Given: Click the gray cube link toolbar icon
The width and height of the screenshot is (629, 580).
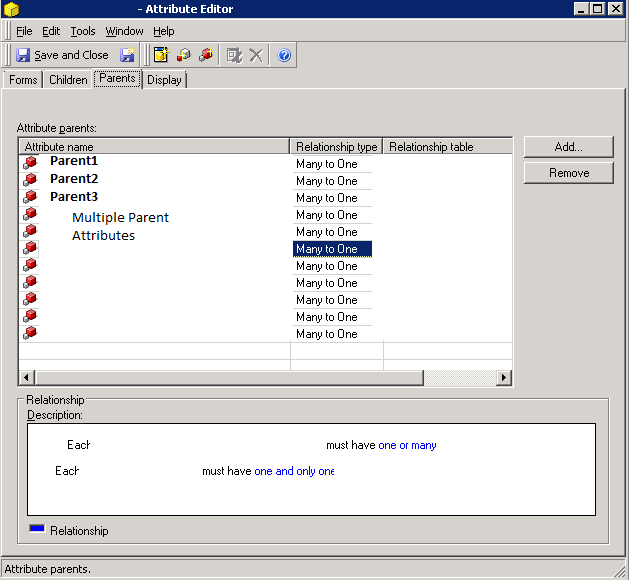Looking at the screenshot, I should [x=183, y=55].
